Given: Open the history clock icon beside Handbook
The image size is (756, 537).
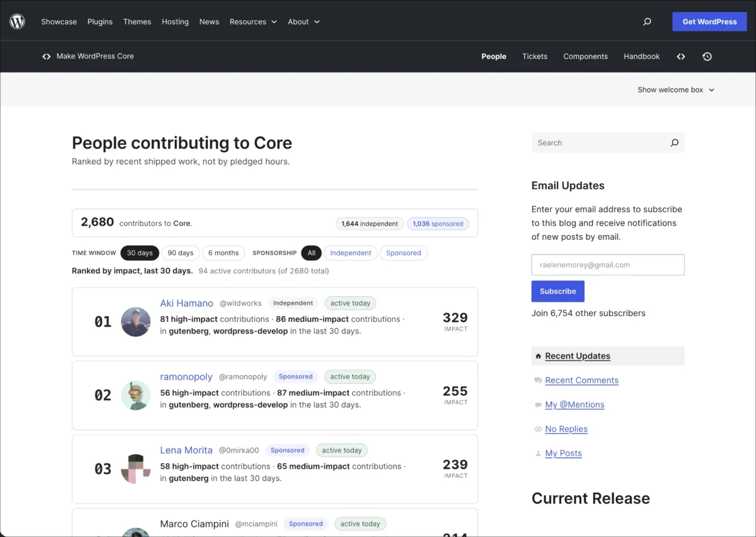Looking at the screenshot, I should click(707, 56).
